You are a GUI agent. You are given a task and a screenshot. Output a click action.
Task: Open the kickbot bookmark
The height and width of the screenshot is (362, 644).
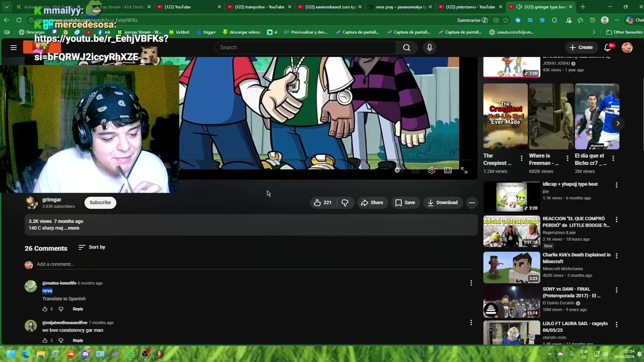click(x=179, y=32)
